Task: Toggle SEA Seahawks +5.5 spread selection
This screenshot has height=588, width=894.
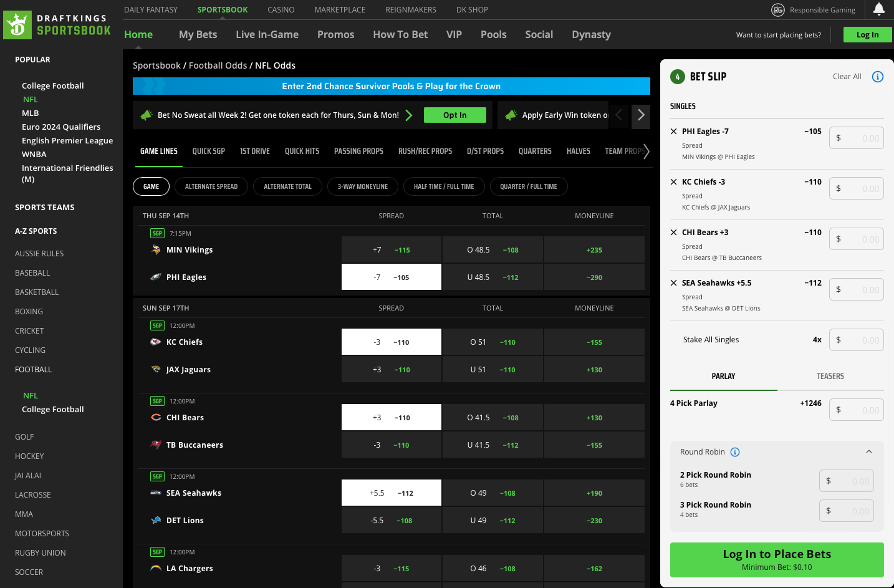Action: (392, 493)
